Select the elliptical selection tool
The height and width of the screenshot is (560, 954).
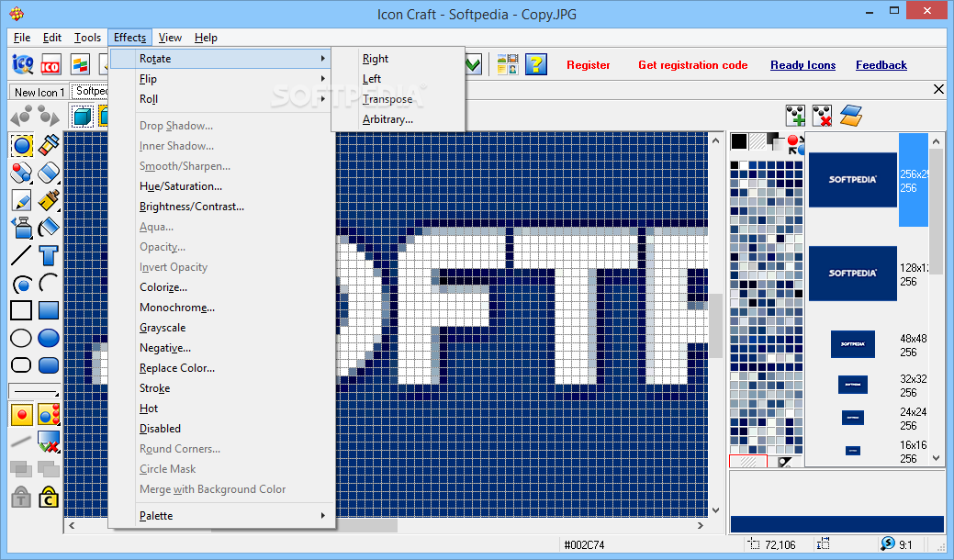(x=21, y=146)
